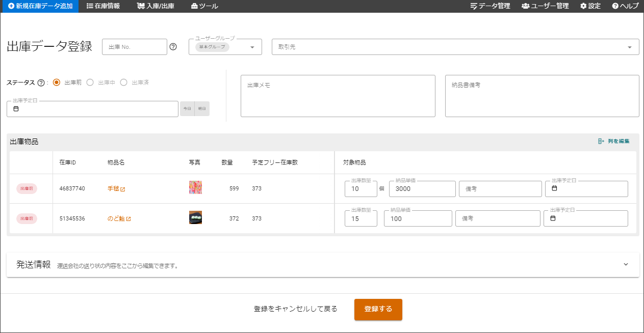Viewport: 644px width, 333px height.
Task: Click the 手毬 product photo thumbnail
Action: coord(195,187)
